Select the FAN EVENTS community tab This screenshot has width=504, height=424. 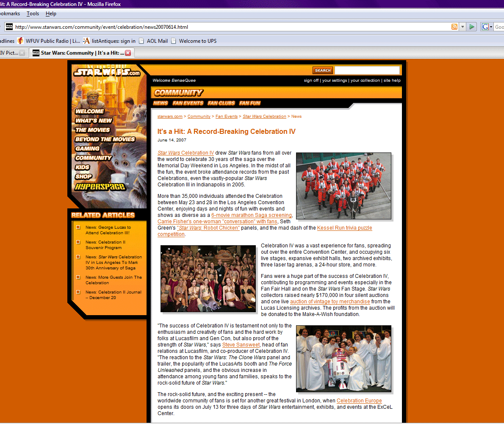click(x=188, y=103)
